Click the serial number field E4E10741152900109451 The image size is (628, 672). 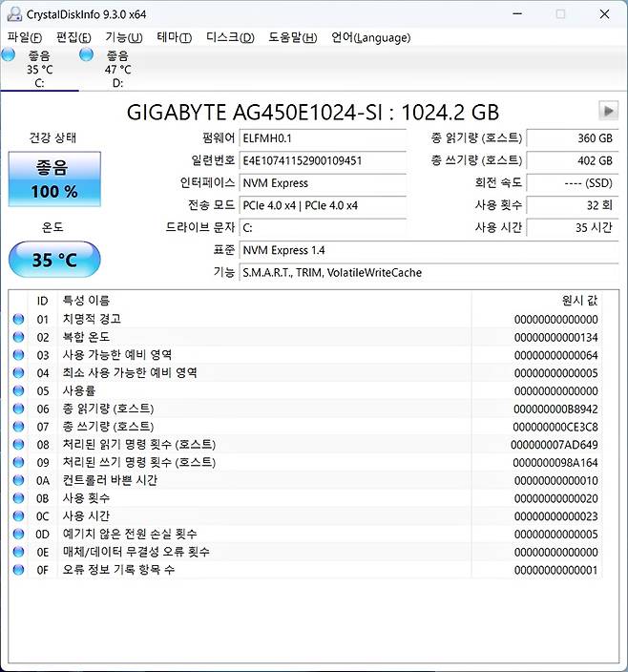[322, 160]
